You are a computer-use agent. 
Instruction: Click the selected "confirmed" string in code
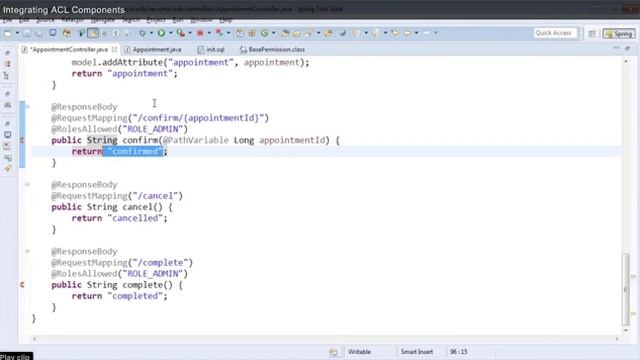(135, 151)
